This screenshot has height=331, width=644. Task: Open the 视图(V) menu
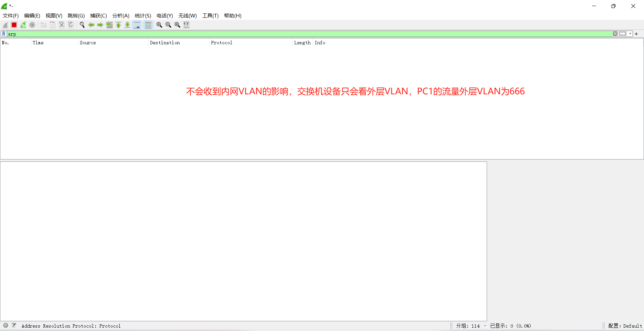pyautogui.click(x=54, y=16)
